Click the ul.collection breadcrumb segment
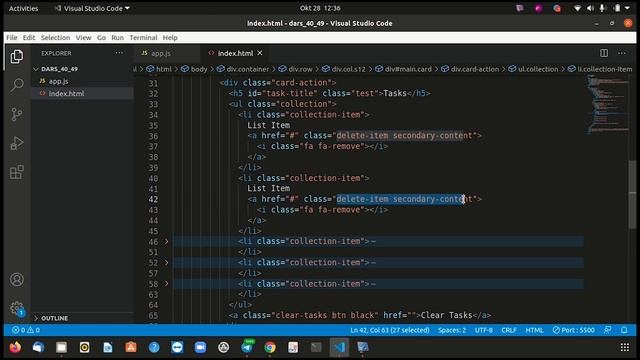Screen dimensions: 640x360 coord(533,69)
